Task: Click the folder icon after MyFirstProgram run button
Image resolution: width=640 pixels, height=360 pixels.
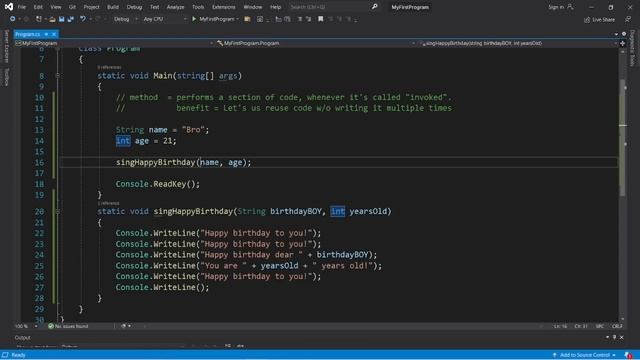Action: pos(247,19)
